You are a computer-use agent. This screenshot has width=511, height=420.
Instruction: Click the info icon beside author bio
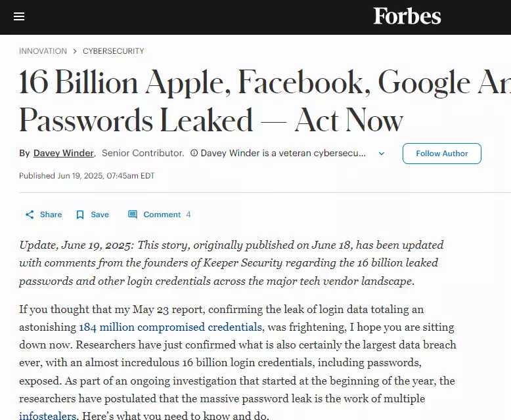pyautogui.click(x=194, y=153)
